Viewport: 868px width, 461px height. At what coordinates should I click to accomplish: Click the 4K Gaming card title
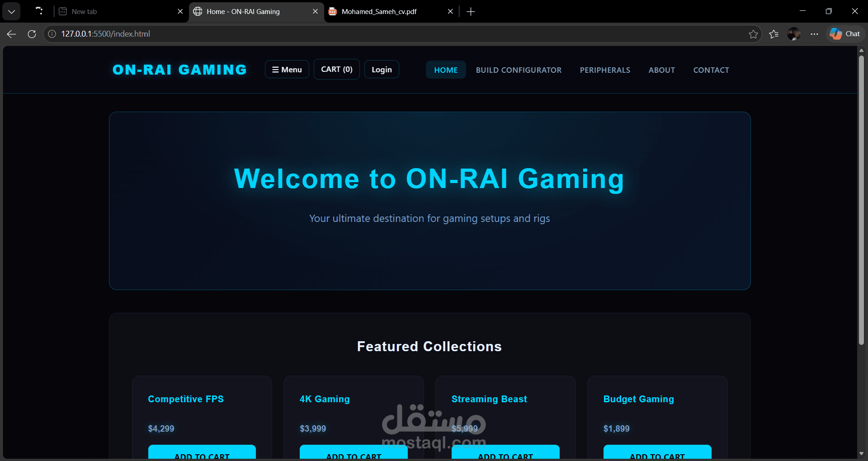325,399
